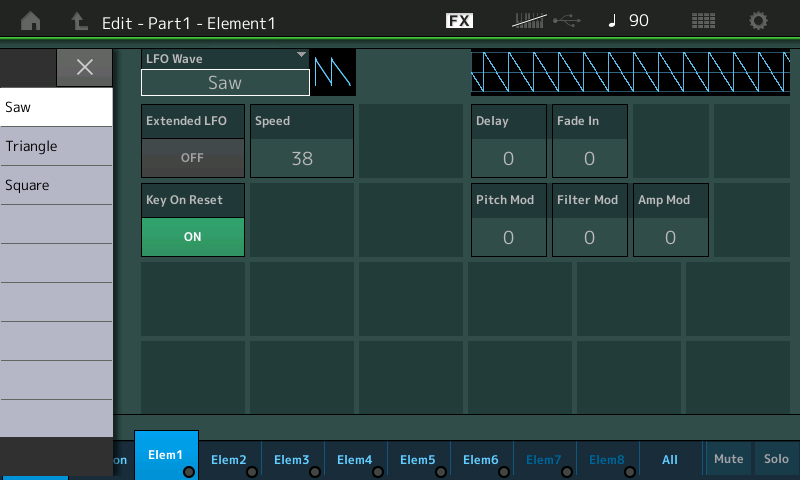Go to the Home screen icon
Image resolution: width=800 pixels, height=480 pixels.
coord(31,21)
